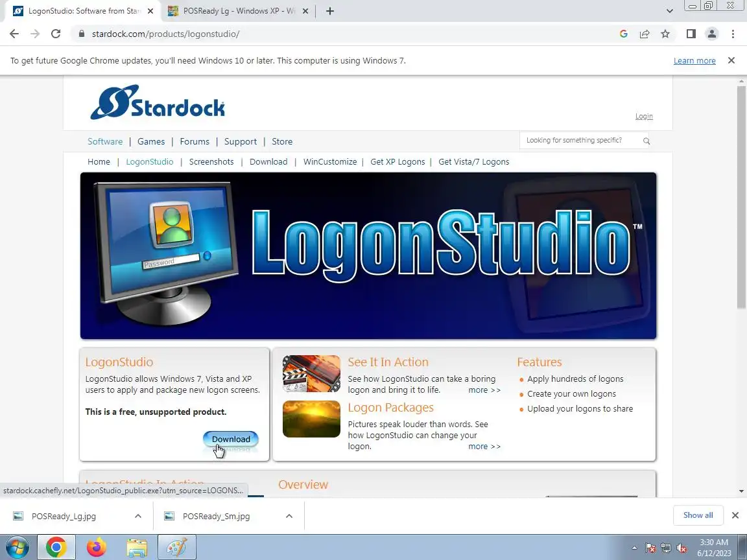Open the Support menu
This screenshot has width=747, height=560.
[x=240, y=141]
